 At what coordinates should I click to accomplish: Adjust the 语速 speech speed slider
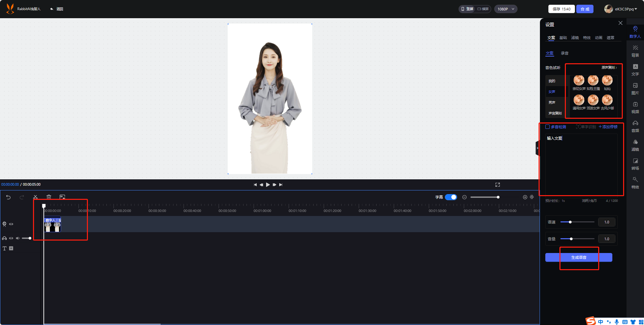click(577, 222)
